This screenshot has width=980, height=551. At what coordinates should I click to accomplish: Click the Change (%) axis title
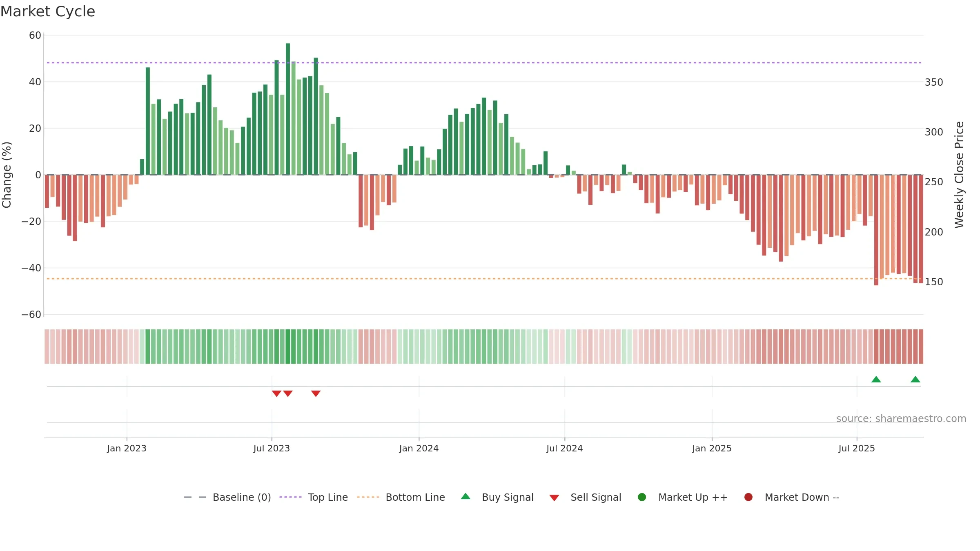[7, 175]
